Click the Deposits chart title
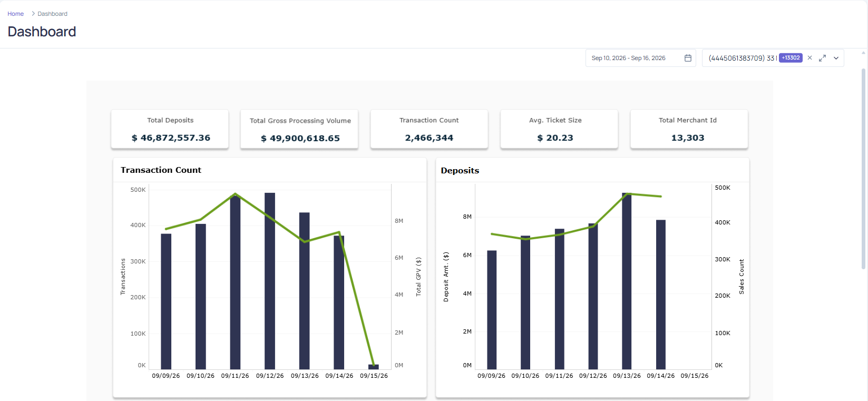Screen dimensions: 868x401 point(460,171)
